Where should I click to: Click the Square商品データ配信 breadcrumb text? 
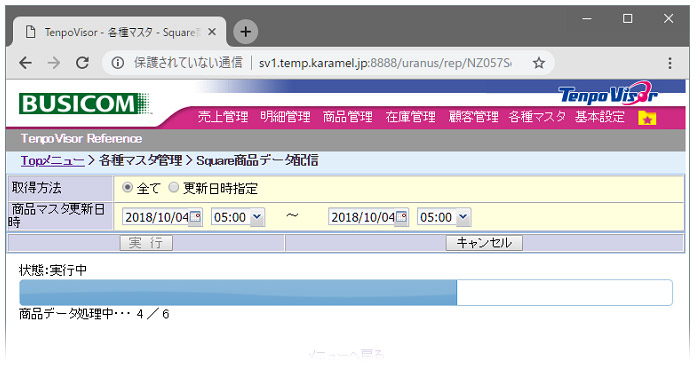[x=257, y=160]
